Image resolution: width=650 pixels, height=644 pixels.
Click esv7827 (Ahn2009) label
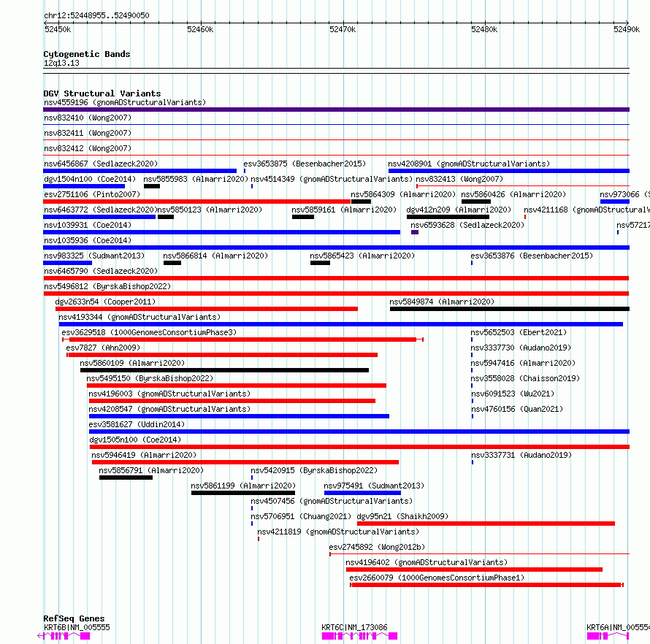coord(103,348)
